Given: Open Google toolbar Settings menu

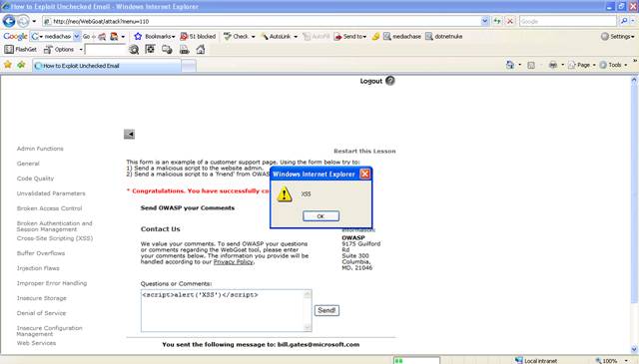Looking at the screenshot, I should click(x=617, y=36).
